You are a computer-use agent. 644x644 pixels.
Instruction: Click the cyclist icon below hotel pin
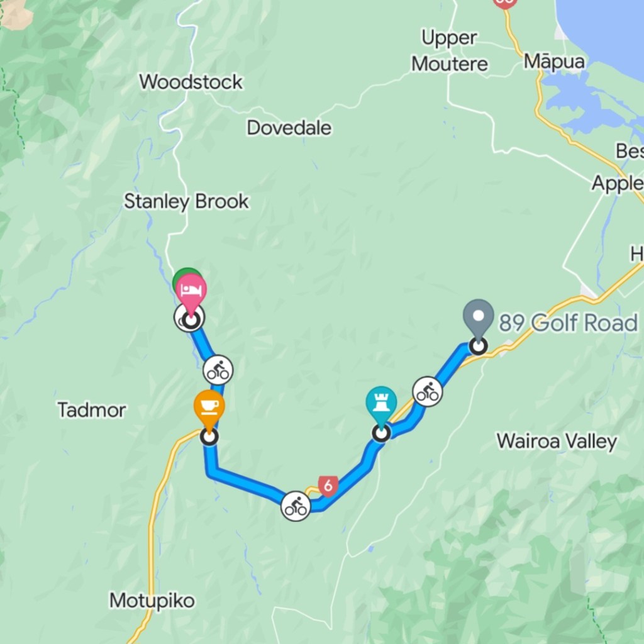tap(218, 370)
